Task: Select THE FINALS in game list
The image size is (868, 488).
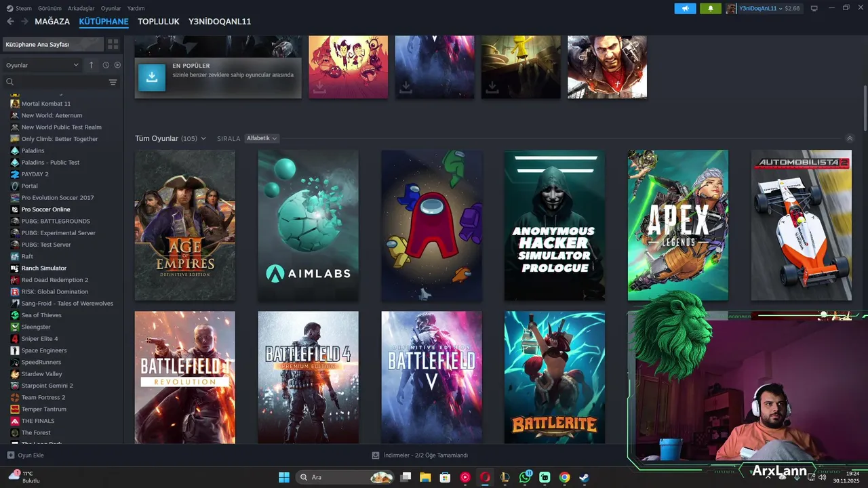Action: click(x=38, y=421)
